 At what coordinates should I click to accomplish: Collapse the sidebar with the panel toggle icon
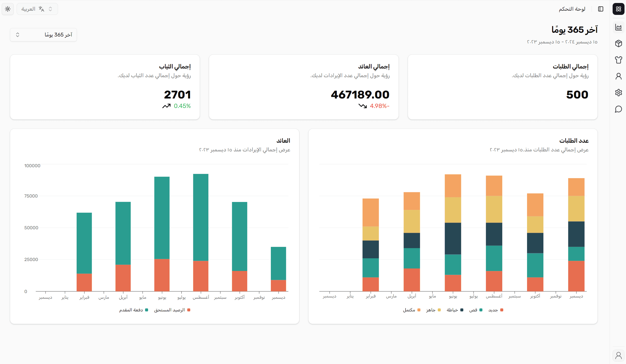[601, 9]
